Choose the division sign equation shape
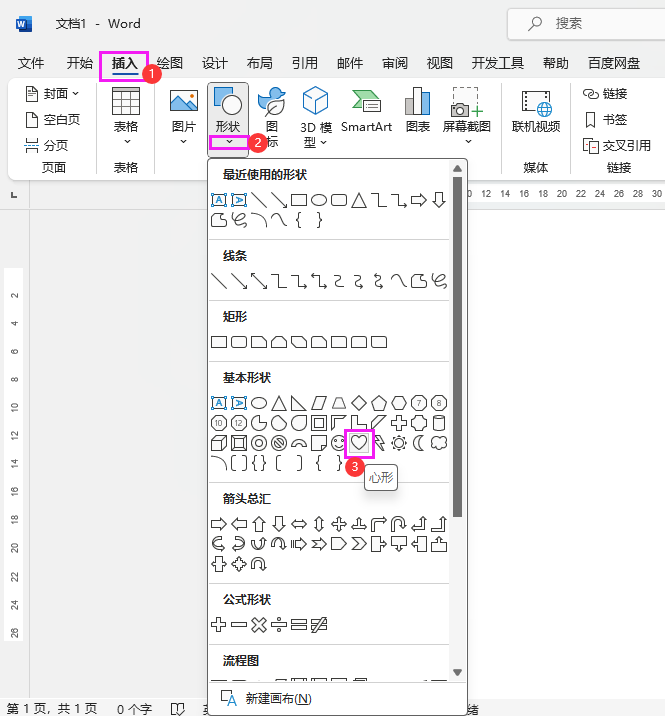The width and height of the screenshot is (665, 716). coord(279,624)
